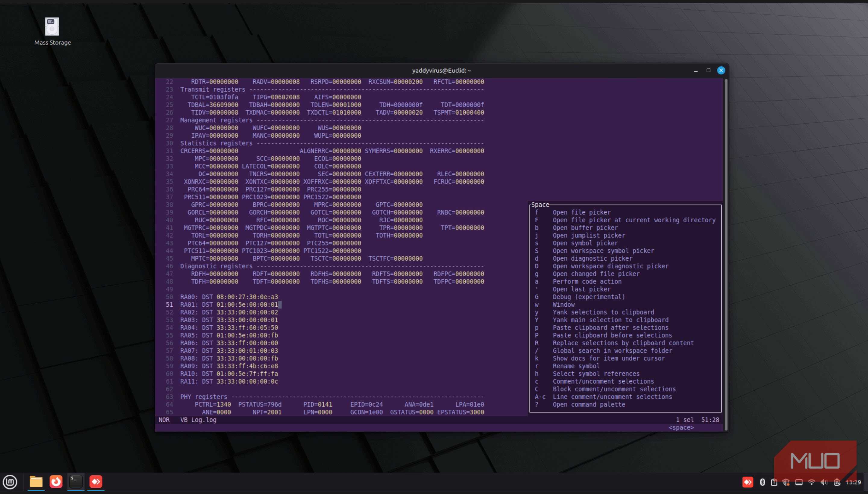Image resolution: width=868 pixels, height=494 pixels.
Task: Click line 'RA01: DST 01:00:5e:00:00:01'
Action: point(229,305)
